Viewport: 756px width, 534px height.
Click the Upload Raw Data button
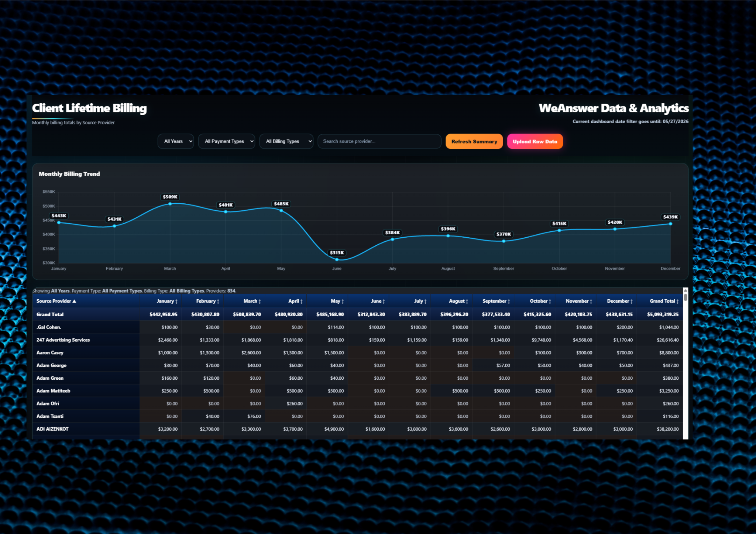point(535,141)
